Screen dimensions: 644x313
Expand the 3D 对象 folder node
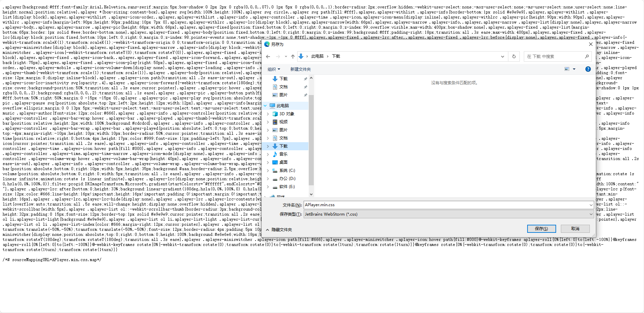(x=268, y=114)
